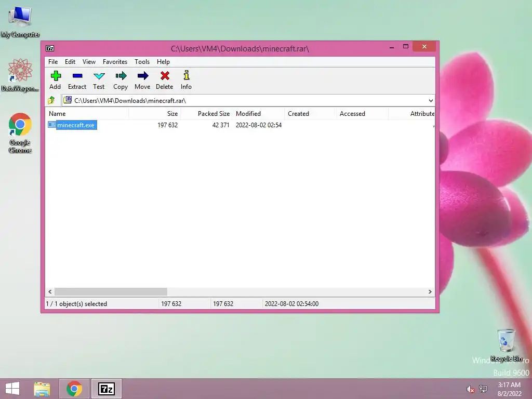The width and height of the screenshot is (532, 399).
Task: Sort by Packed Size column header
Action: 206,114
